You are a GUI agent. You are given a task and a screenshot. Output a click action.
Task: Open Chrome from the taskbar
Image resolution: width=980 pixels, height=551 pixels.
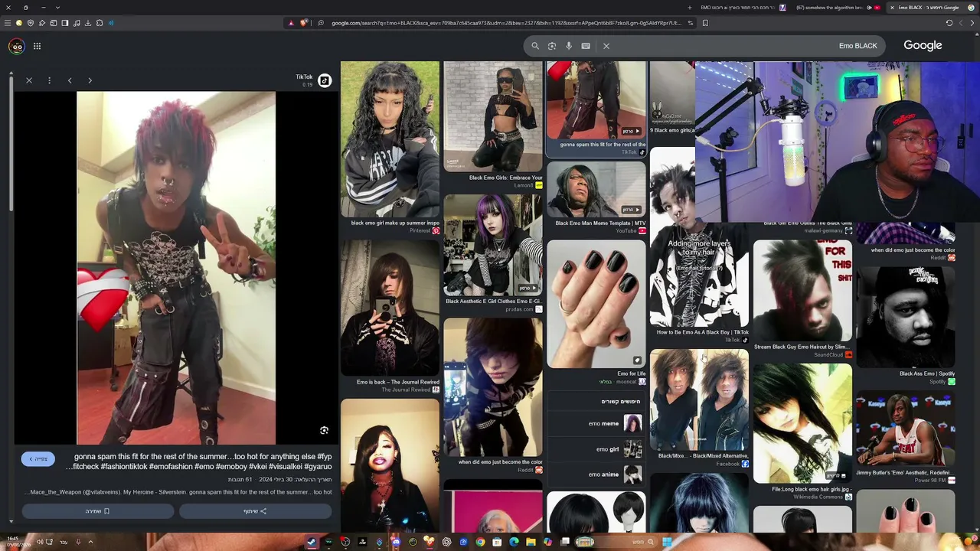480,543
